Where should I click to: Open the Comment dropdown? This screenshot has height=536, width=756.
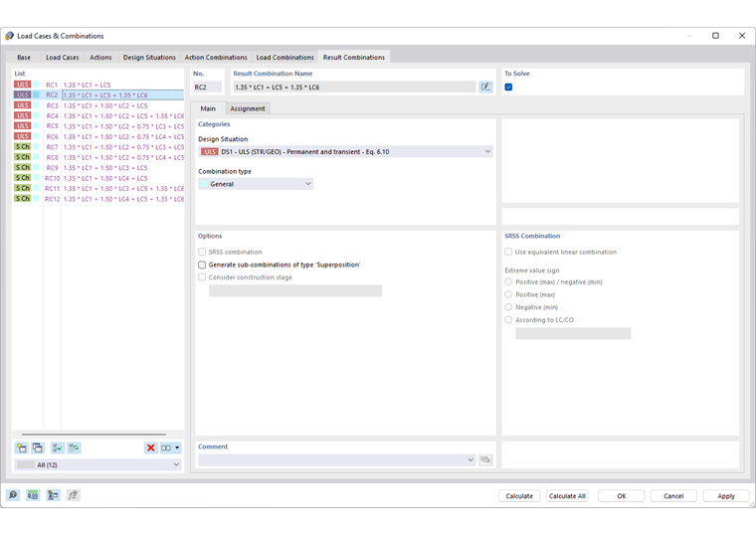[336, 459]
